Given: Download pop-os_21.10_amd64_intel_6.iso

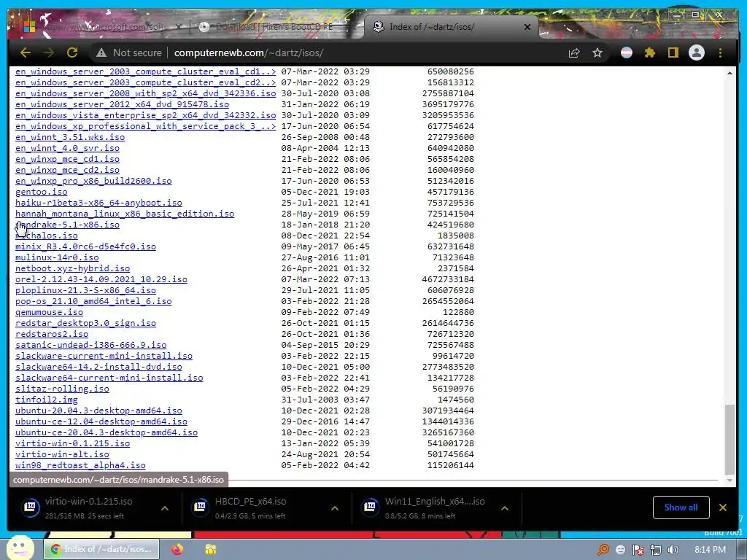Looking at the screenshot, I should [x=93, y=301].
